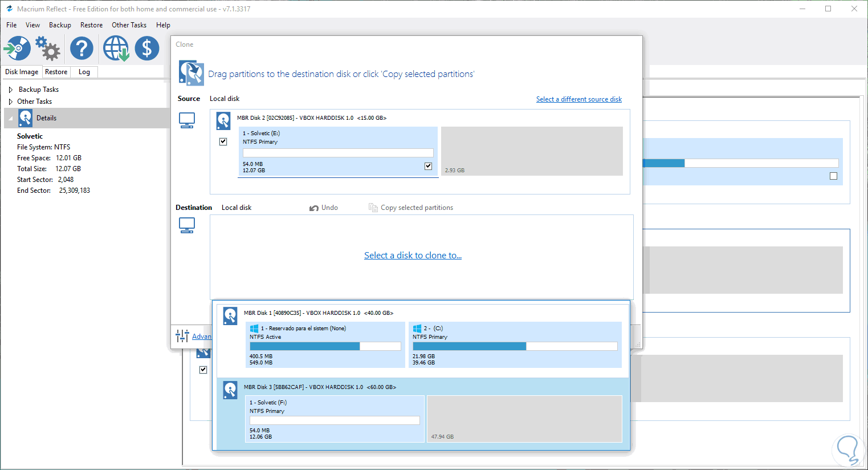Click the Undo arrow icon
This screenshot has height=470, width=868.
[x=314, y=208]
